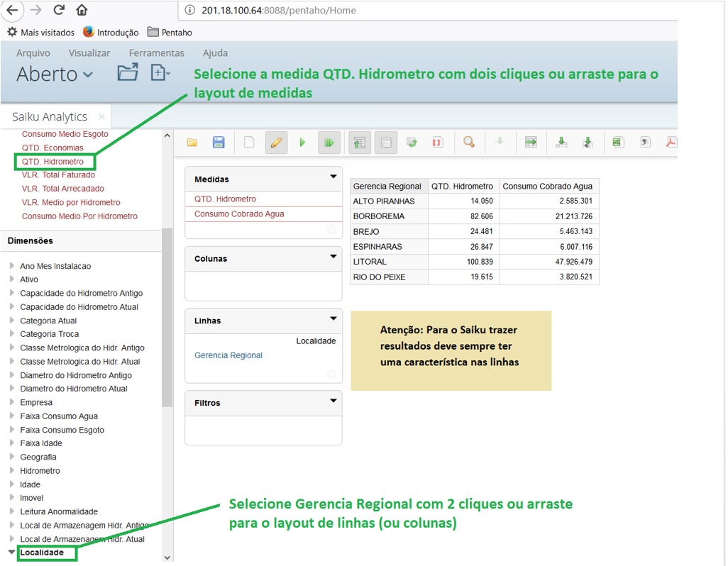Click Gerencia Regional in the Linhas panel

pos(228,355)
